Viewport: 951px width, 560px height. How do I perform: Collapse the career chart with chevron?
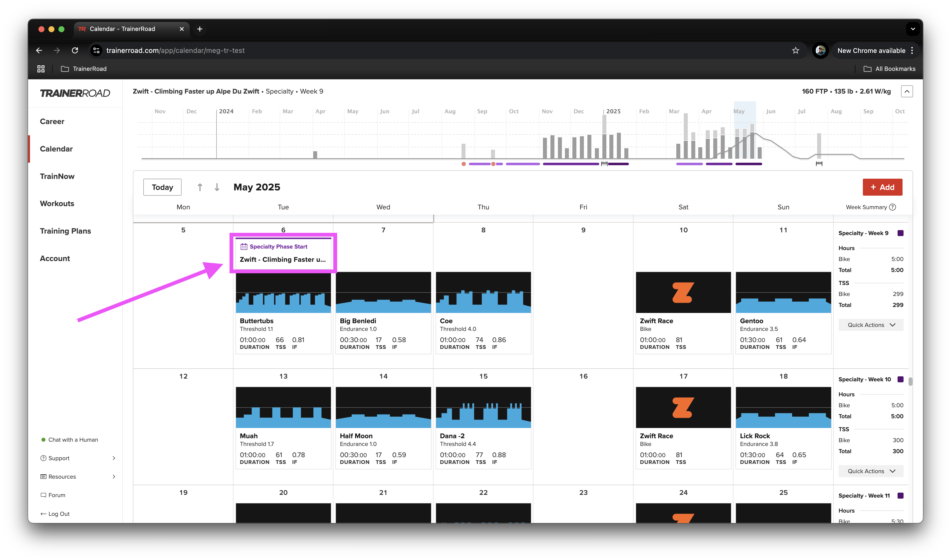click(x=907, y=91)
